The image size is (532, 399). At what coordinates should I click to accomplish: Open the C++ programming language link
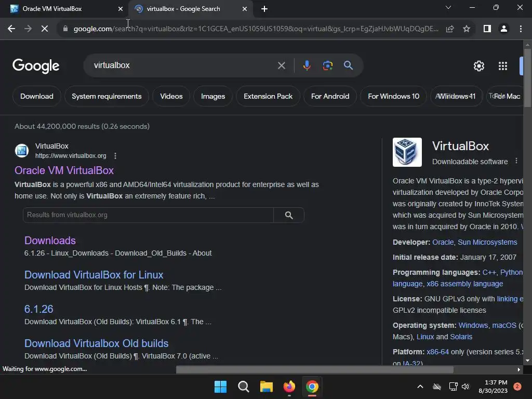click(489, 272)
